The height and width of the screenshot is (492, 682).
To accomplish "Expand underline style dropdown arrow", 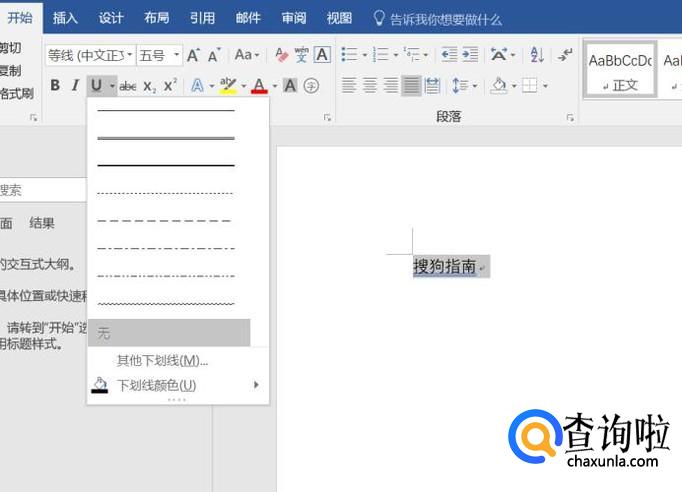I will click(112, 86).
